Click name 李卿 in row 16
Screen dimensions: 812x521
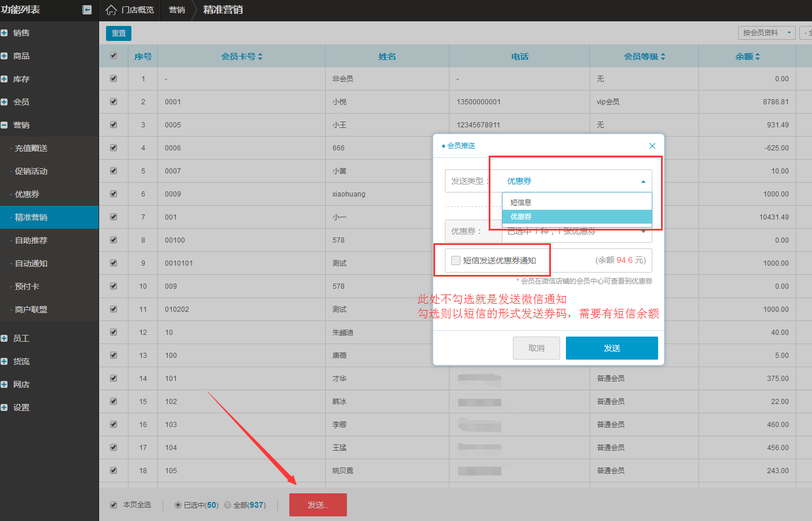[339, 425]
